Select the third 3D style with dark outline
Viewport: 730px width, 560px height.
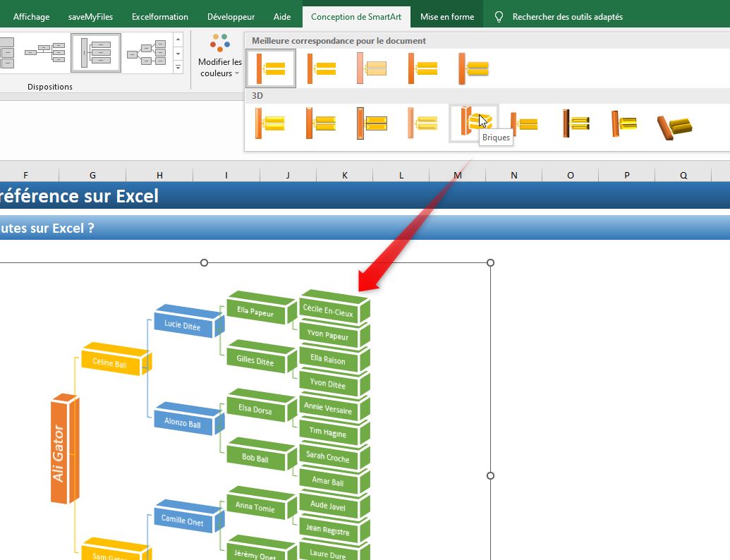coord(372,123)
